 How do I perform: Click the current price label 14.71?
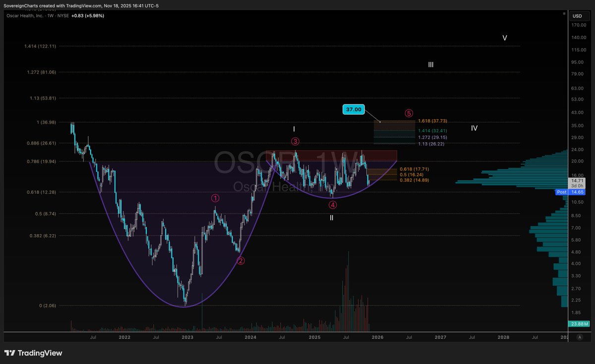[577, 181]
